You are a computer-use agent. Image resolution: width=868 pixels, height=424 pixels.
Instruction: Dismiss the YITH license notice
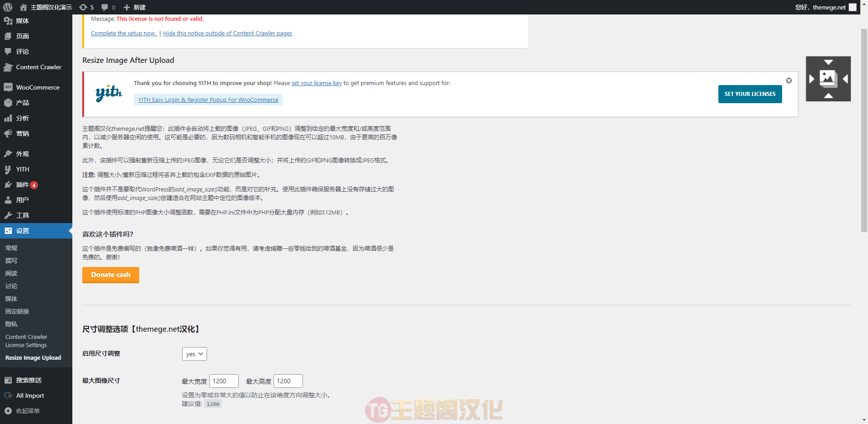pos(789,81)
